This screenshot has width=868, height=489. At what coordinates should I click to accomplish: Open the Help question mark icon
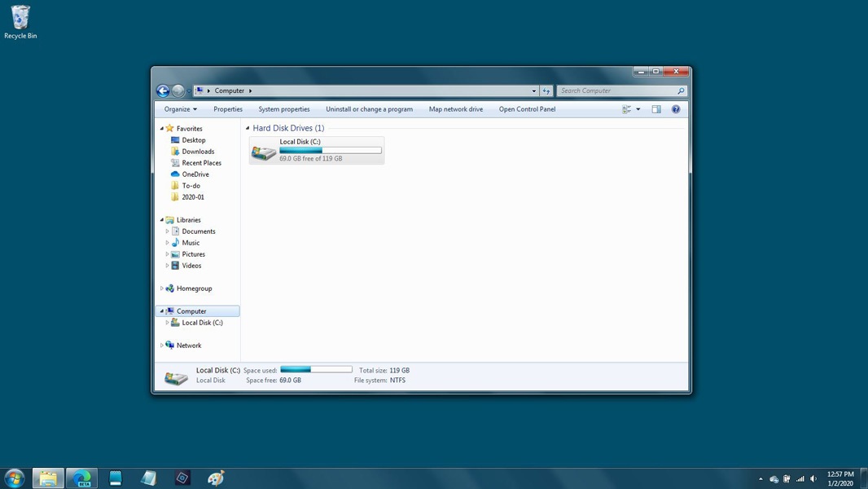tap(676, 109)
